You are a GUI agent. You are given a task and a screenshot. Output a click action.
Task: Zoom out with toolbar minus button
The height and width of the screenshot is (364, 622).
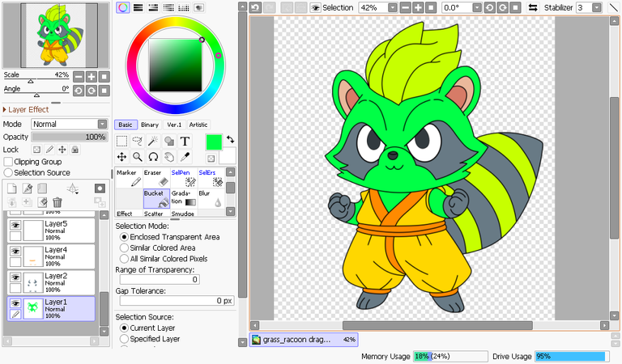pyautogui.click(x=406, y=7)
